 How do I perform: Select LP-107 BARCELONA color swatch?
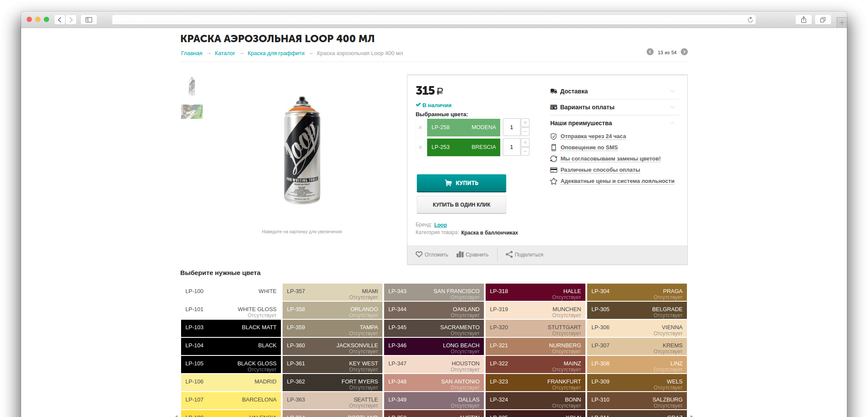(x=231, y=400)
